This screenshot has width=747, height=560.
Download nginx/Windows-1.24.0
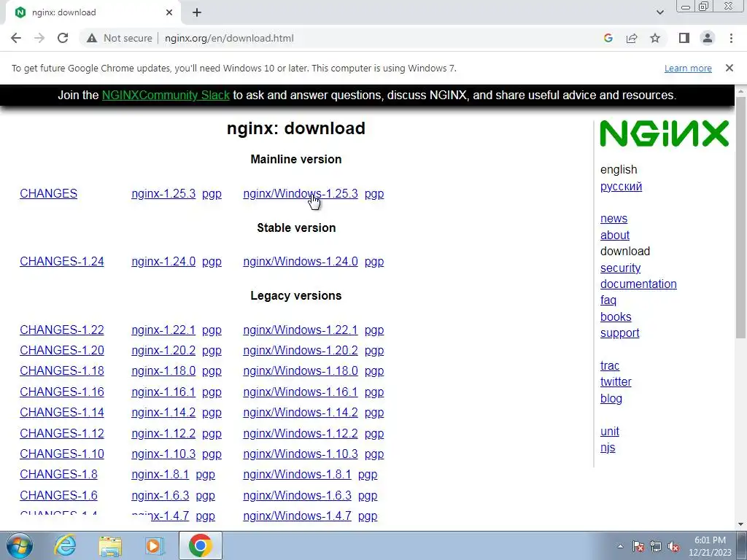pyautogui.click(x=301, y=262)
